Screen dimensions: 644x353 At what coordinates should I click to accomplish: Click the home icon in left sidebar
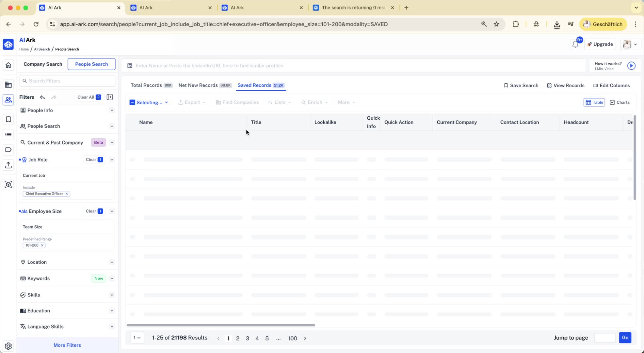point(8,65)
